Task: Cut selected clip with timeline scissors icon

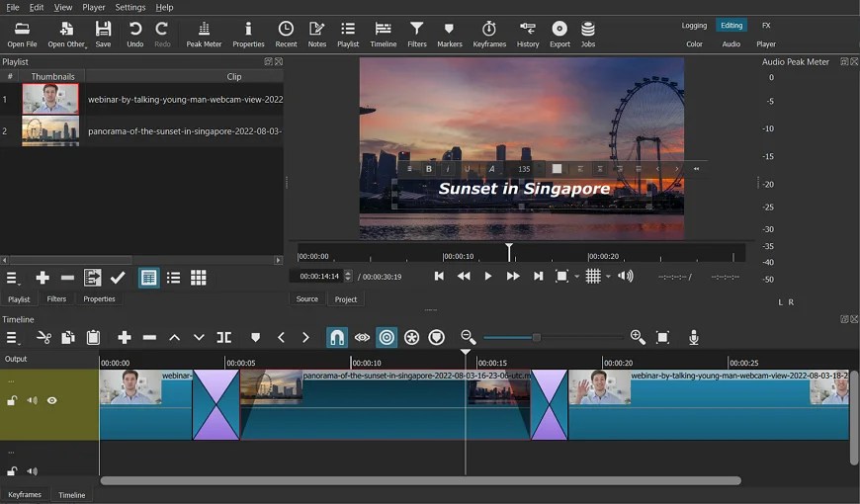Action: tap(43, 337)
